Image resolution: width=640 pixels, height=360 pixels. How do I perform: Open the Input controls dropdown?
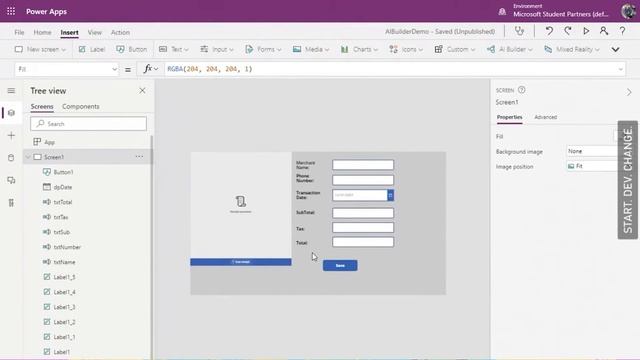coord(217,49)
